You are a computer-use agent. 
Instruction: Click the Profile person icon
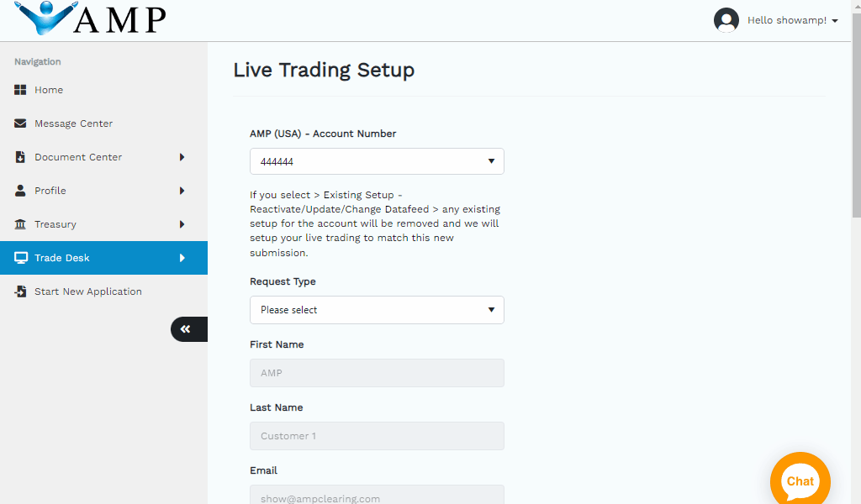click(21, 191)
